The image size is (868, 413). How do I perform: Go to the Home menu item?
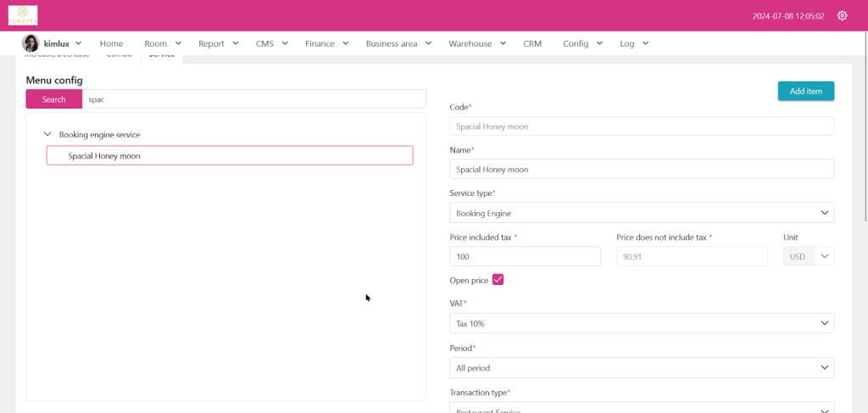[x=111, y=43]
